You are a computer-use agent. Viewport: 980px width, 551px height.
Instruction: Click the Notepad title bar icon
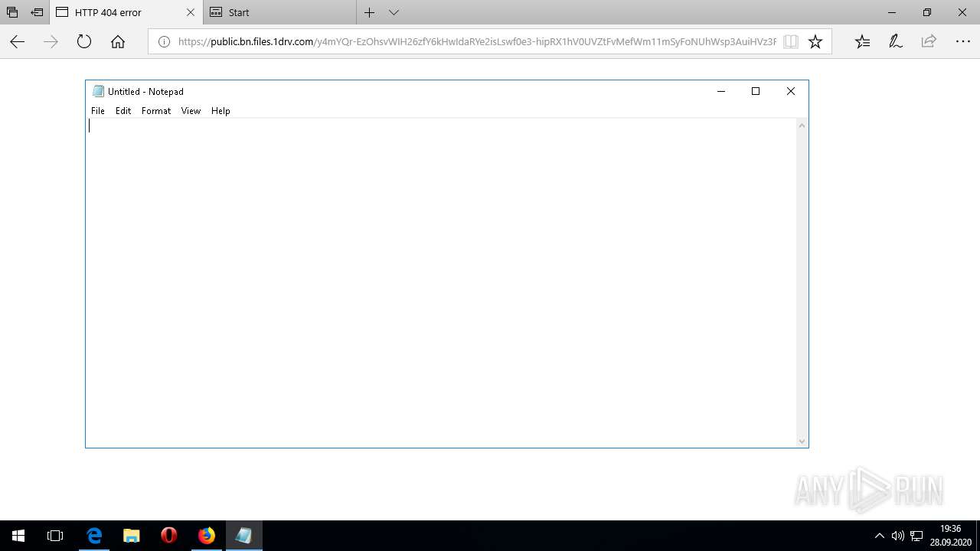[98, 91]
